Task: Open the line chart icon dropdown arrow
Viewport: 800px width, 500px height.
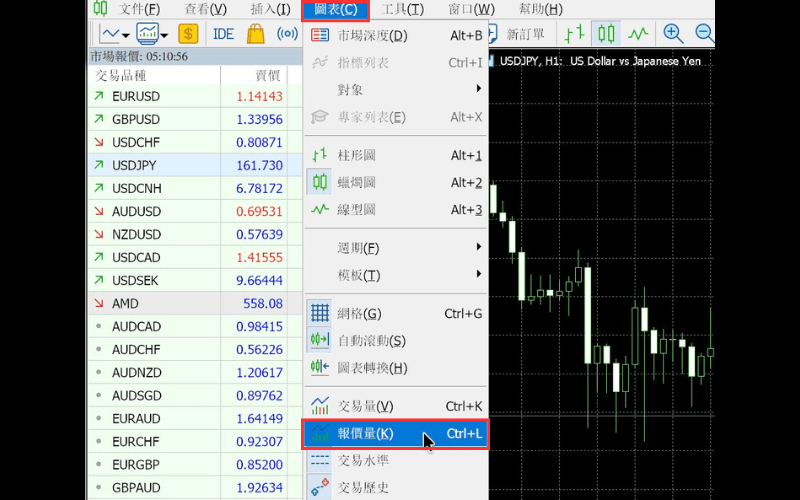Action: pyautogui.click(x=126, y=35)
